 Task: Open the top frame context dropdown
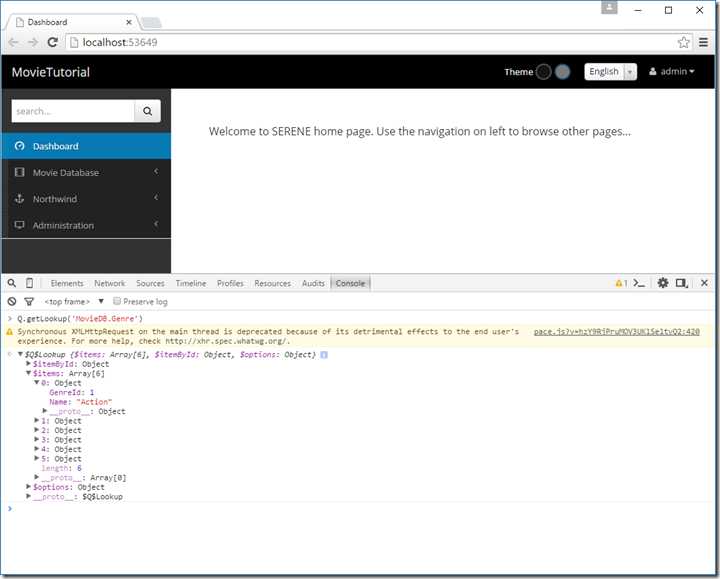tap(74, 301)
